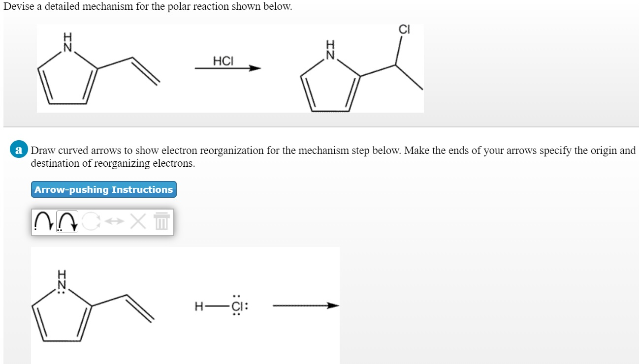The height and width of the screenshot is (364, 639).
Task: Click the H–Cl sigma bond
Action: pos(218,305)
